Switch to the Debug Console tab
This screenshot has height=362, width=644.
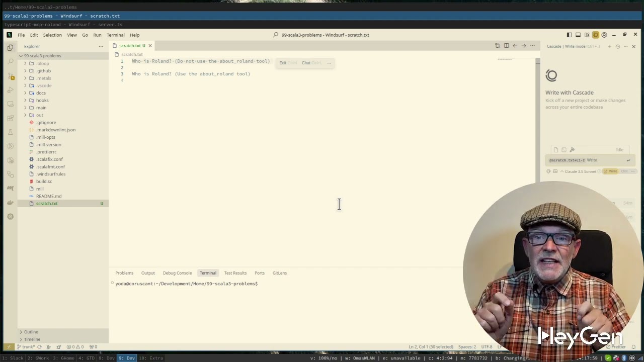[177, 273]
